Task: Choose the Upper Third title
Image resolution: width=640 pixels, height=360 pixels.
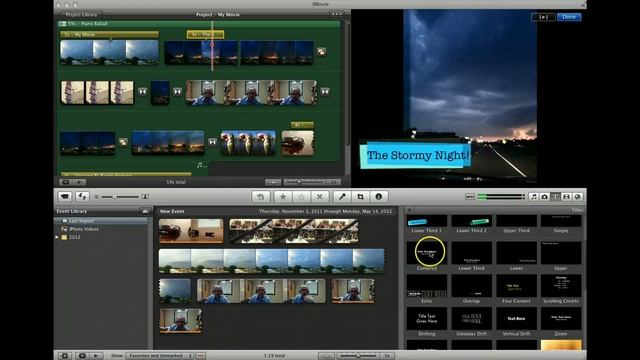Action: click(x=516, y=224)
